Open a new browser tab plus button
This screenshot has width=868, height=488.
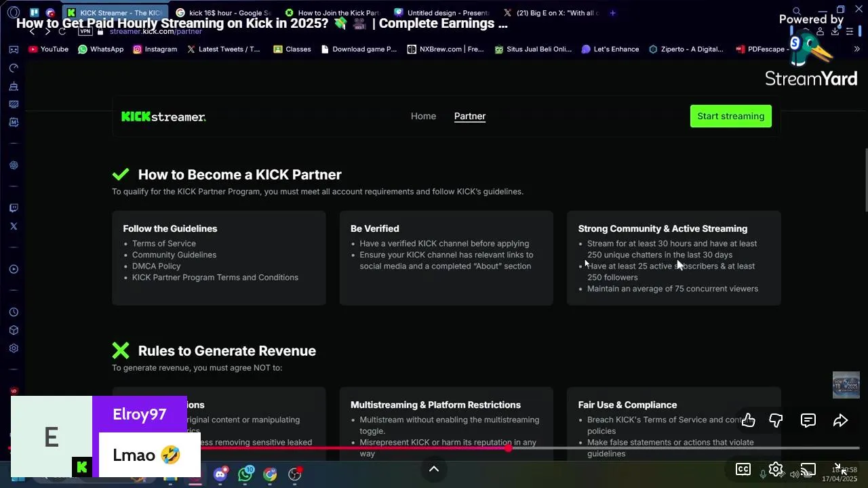(612, 13)
